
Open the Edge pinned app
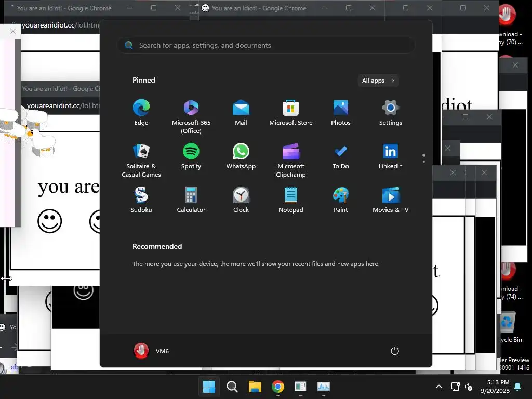[x=141, y=113]
